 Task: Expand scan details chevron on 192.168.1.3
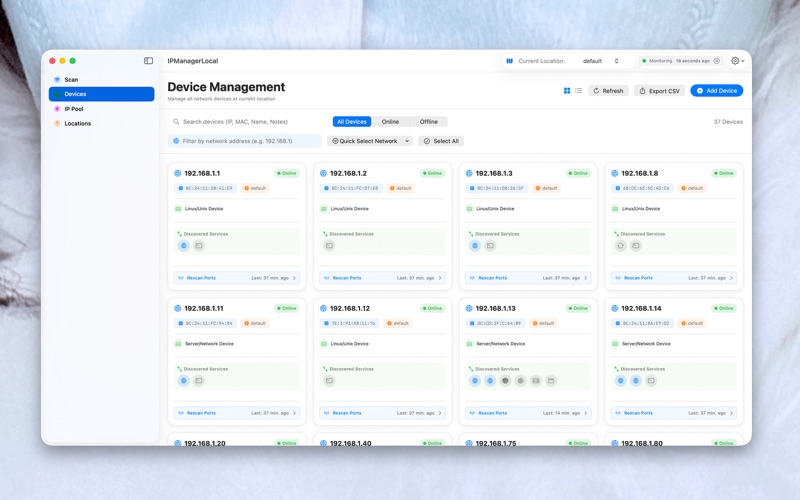tap(586, 278)
